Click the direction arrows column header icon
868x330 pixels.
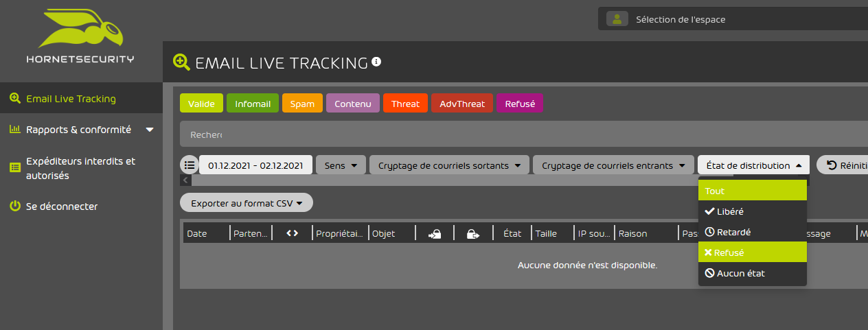(292, 233)
